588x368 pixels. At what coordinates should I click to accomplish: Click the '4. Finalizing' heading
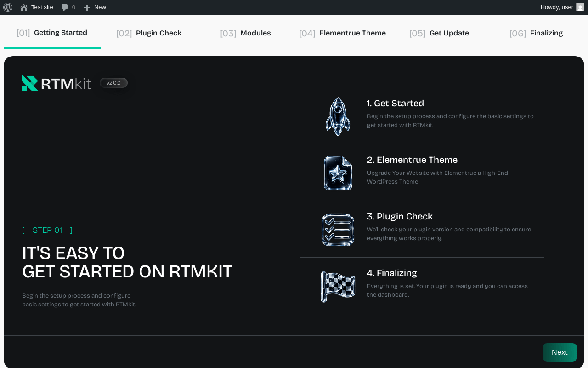click(392, 273)
